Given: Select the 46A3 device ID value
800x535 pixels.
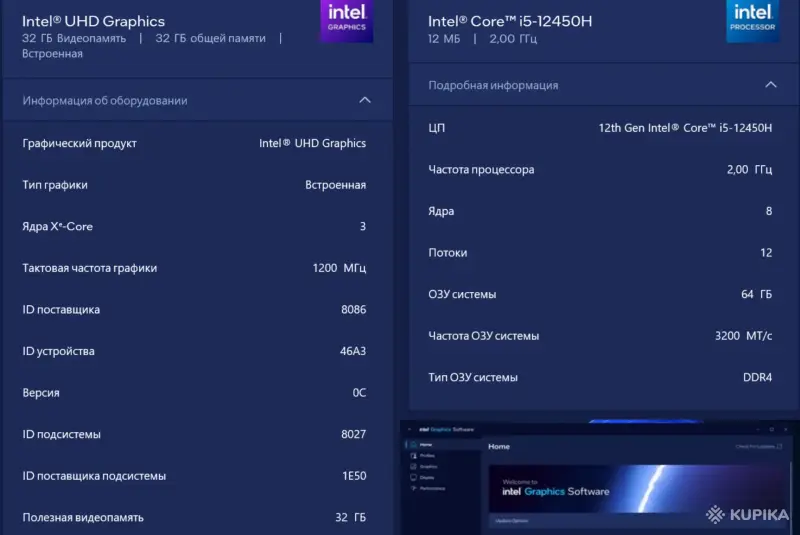Looking at the screenshot, I should click(x=353, y=351).
